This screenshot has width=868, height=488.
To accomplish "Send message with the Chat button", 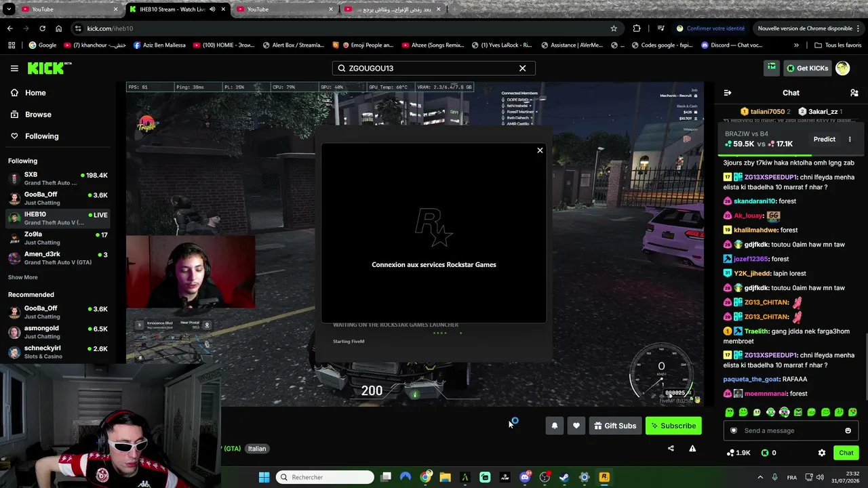I will point(846,453).
